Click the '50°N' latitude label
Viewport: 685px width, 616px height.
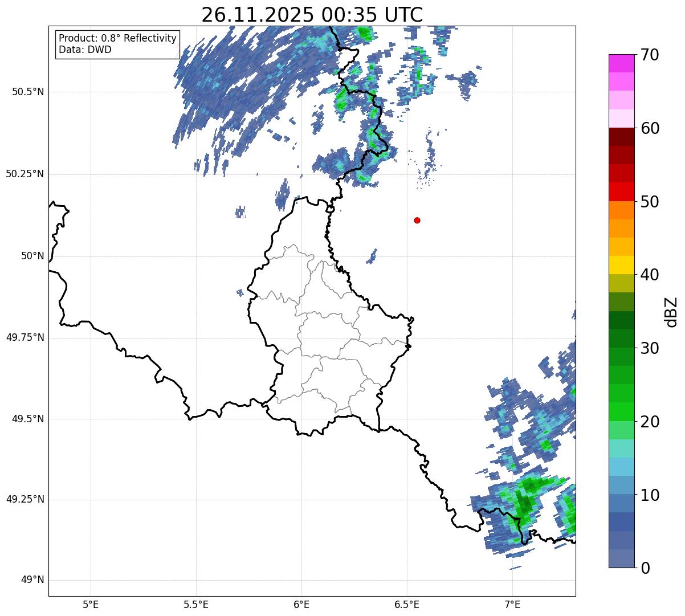click(x=32, y=256)
